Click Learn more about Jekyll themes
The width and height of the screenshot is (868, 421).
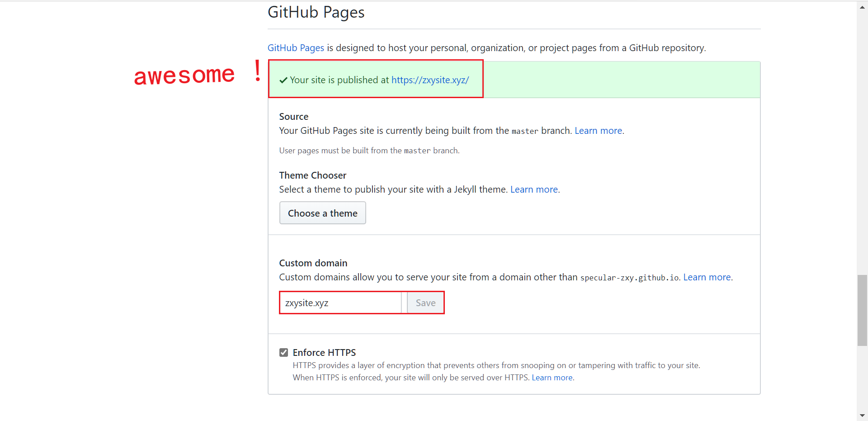click(x=533, y=189)
